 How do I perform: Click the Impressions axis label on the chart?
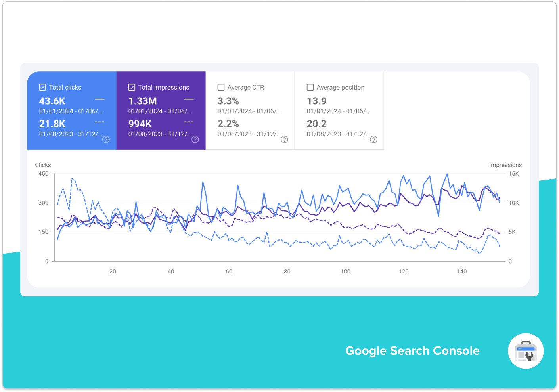[505, 165]
